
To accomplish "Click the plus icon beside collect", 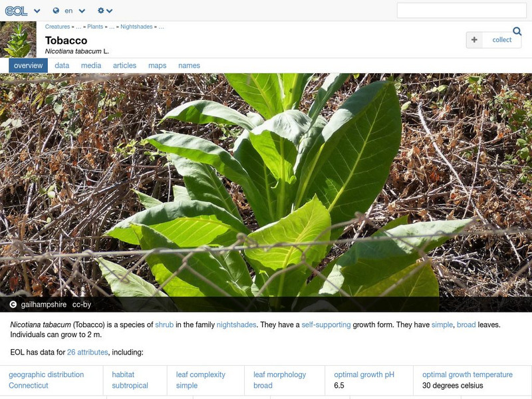I will (474, 40).
